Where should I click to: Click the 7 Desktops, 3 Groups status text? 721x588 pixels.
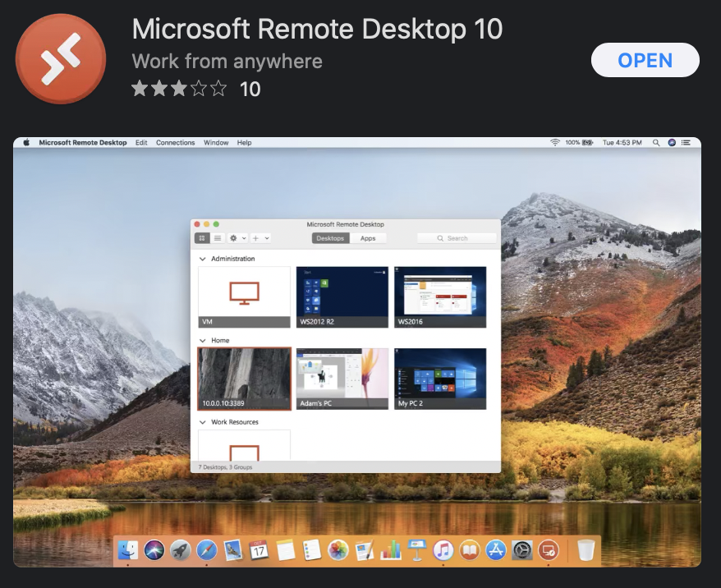[225, 467]
